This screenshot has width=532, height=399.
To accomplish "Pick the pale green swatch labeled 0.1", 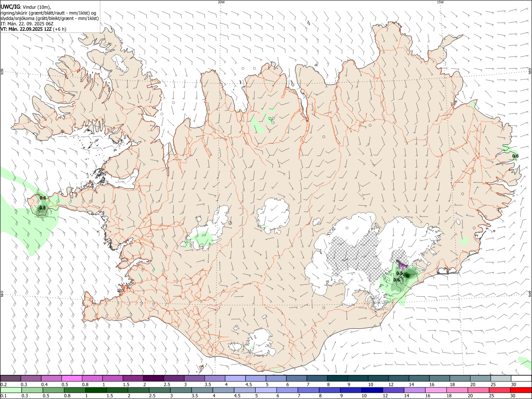I will point(10,390).
